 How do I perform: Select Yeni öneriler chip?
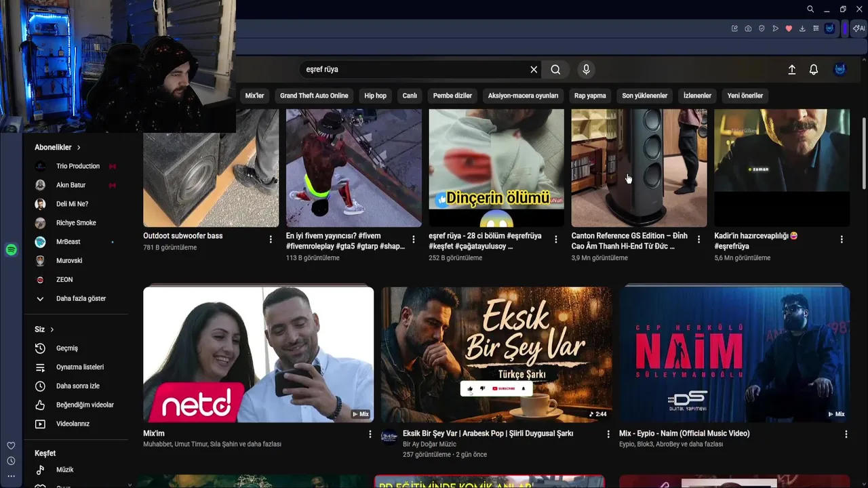[x=745, y=96]
